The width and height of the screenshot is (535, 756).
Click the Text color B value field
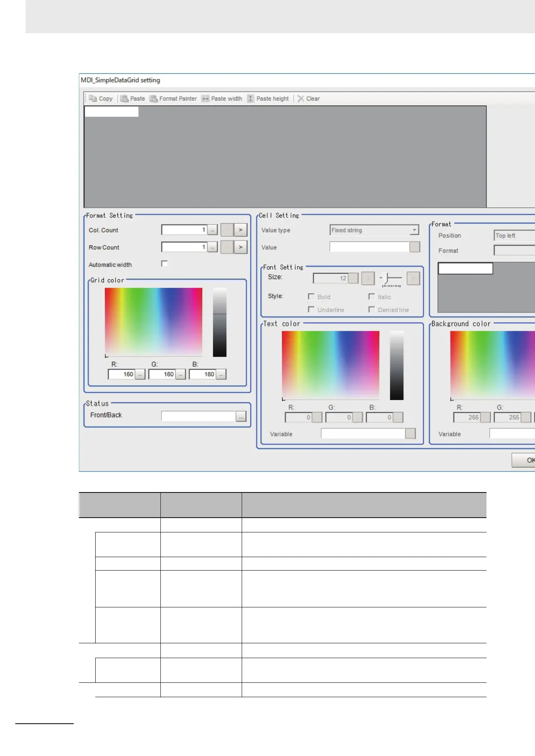[x=379, y=417]
